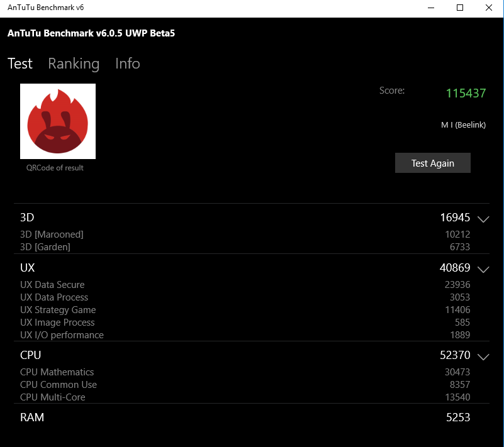Click the RAM category header
Viewport: 504px width, 447px height.
[x=32, y=417]
